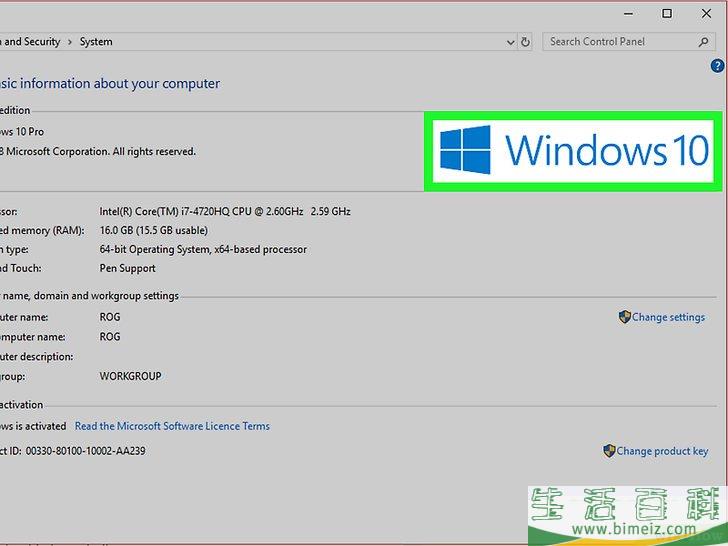This screenshot has height=546, width=728.
Task: Click the 'name, domain and workgroup settings' header
Action: 91,296
